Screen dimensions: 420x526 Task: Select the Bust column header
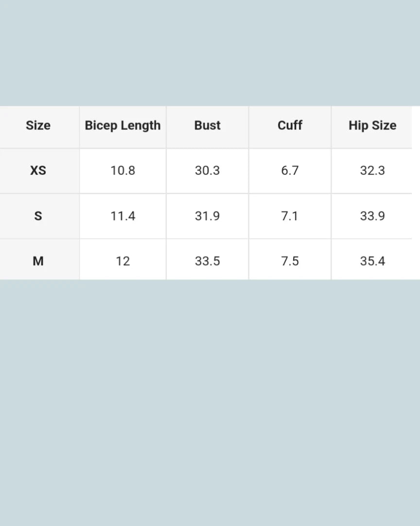[207, 126]
